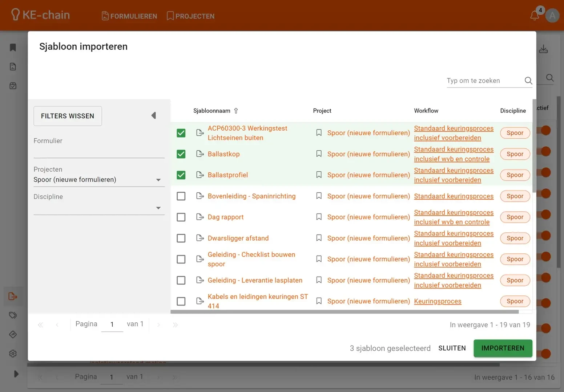Click bookmark icon in Dag rapport row
Image resolution: width=564 pixels, height=392 pixels.
coord(319,217)
